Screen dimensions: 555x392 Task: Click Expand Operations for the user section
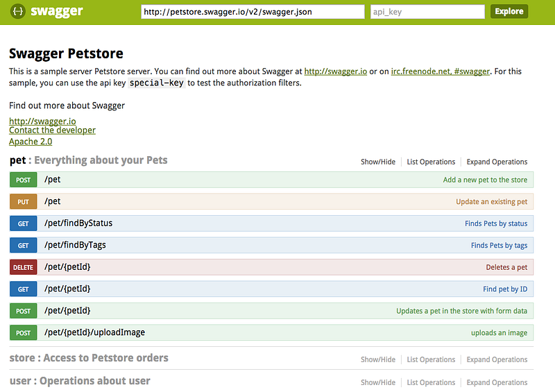point(497,382)
